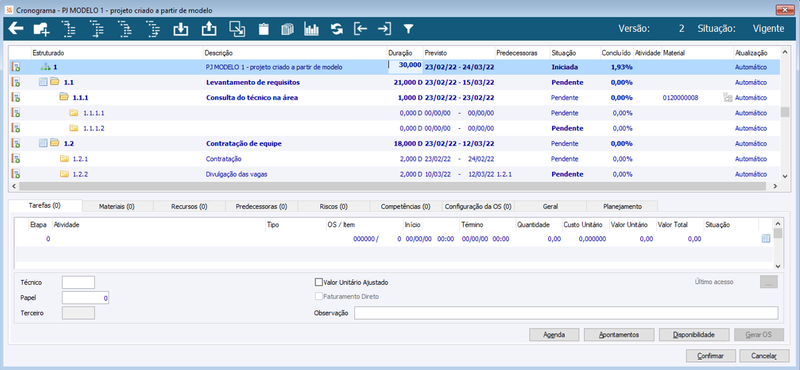Open the Planejamento tab
Screen dimensions: 800x370
pos(622,207)
